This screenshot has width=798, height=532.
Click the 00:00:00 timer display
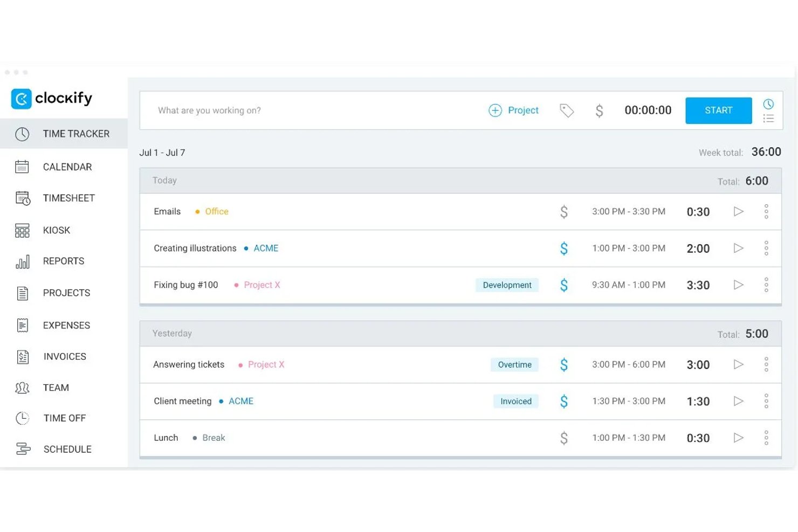[x=648, y=110]
